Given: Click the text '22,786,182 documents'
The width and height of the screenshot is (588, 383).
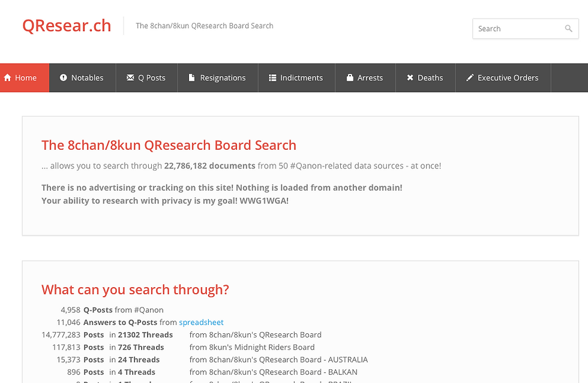Looking at the screenshot, I should [x=209, y=165].
